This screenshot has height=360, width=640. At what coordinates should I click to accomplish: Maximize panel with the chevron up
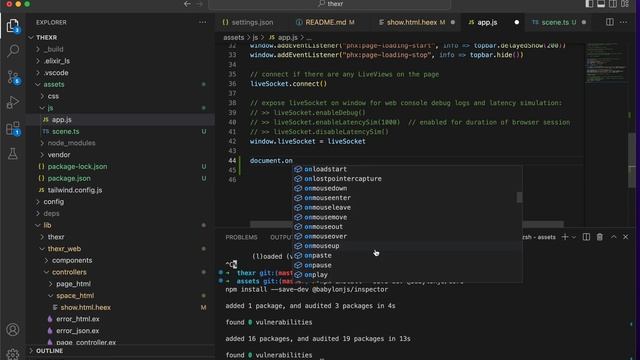coord(613,237)
